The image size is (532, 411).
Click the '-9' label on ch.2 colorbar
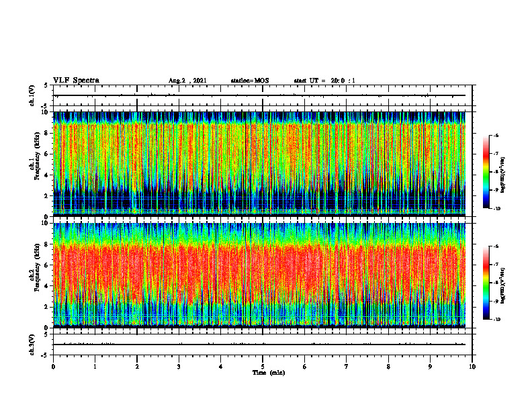(x=496, y=301)
